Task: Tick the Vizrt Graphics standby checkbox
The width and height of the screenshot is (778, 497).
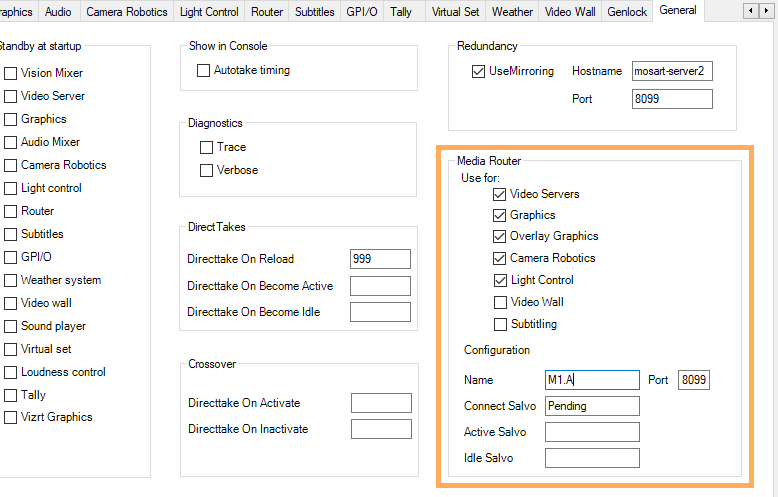Action: pyautogui.click(x=10, y=417)
